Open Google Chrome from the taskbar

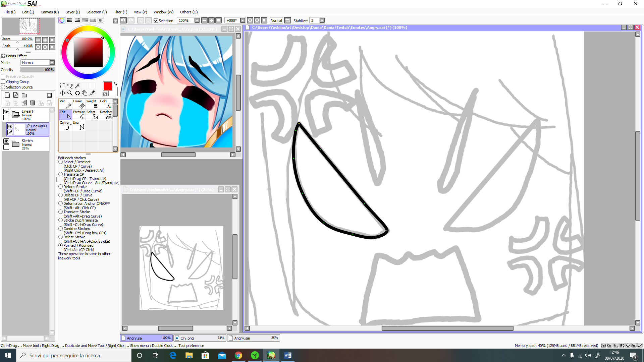click(238, 355)
